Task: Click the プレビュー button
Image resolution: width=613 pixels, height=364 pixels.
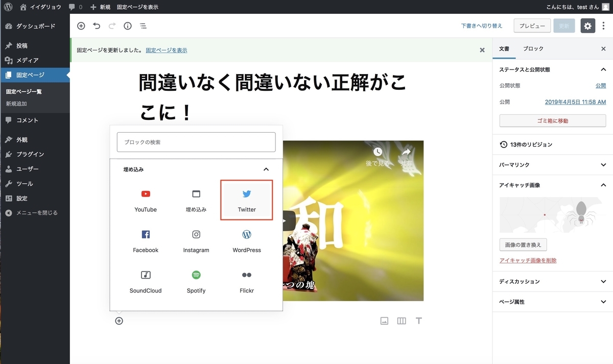Action: [x=532, y=26]
